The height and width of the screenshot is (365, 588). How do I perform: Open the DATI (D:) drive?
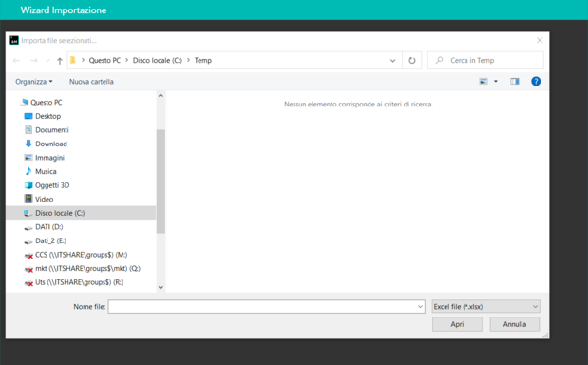pos(49,227)
